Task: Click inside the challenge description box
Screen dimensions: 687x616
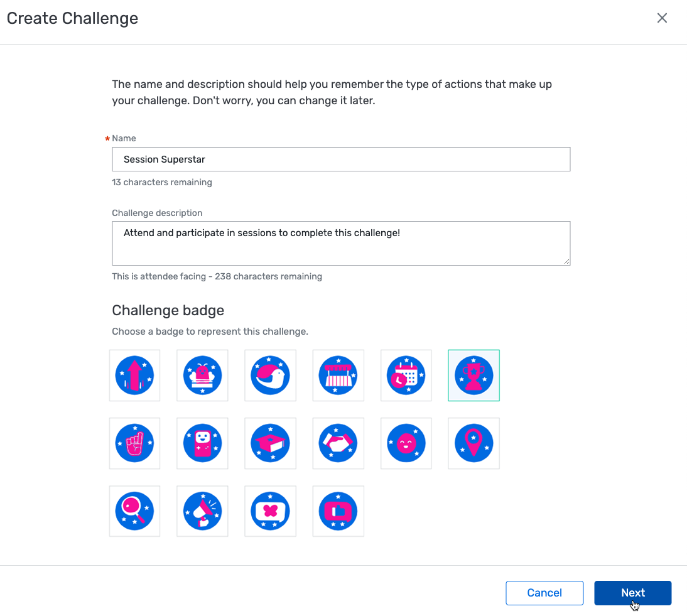Action: pos(341,243)
